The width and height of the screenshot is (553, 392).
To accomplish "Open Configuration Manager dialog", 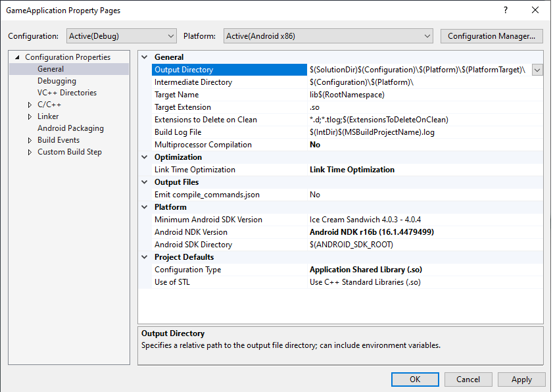I will click(x=492, y=36).
